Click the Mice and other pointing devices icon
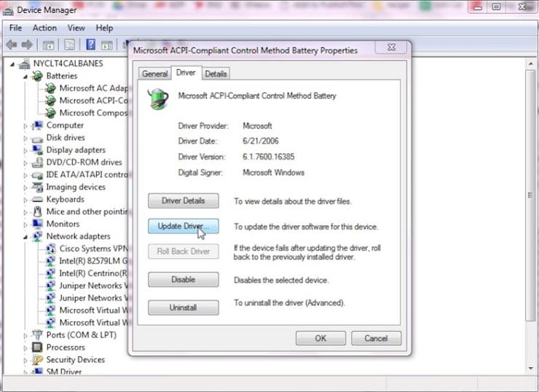 37,212
